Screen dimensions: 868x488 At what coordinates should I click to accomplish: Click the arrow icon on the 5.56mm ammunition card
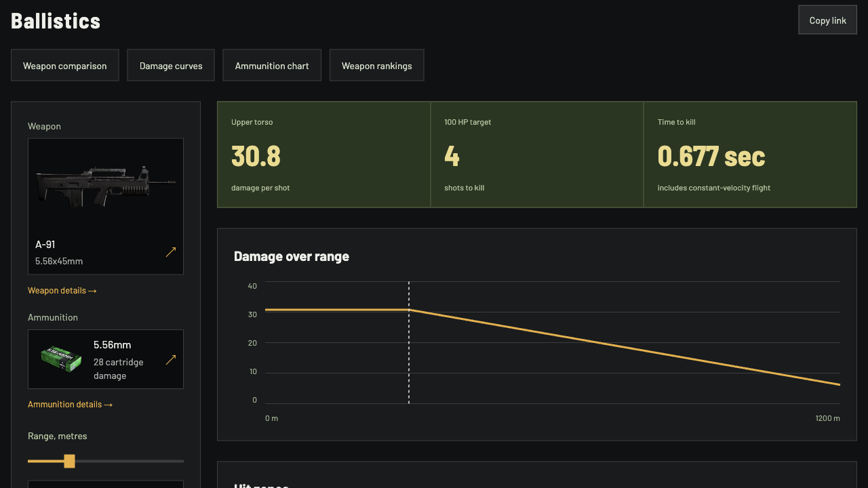(171, 360)
